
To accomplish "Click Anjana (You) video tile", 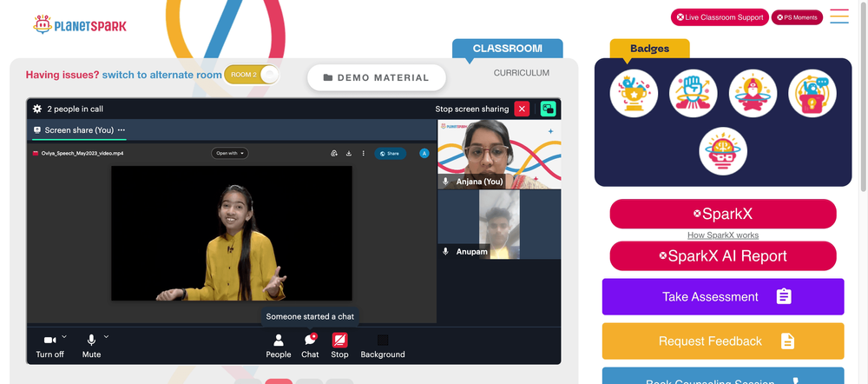I will (499, 155).
